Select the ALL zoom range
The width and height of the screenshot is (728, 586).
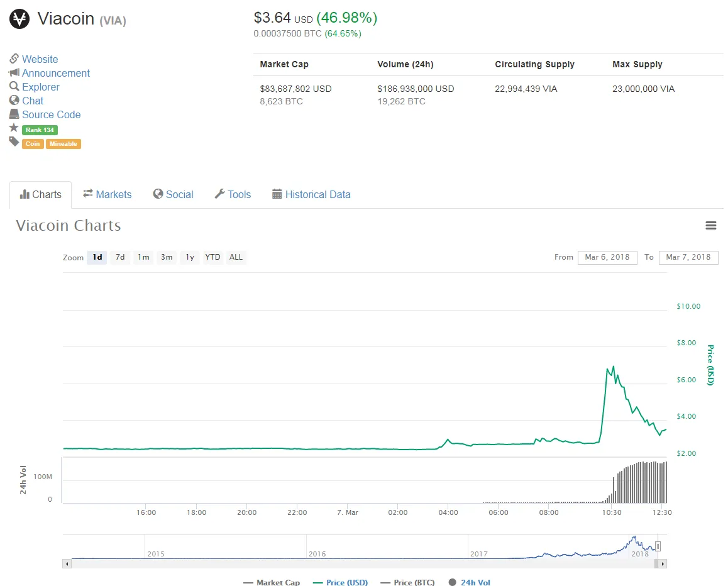pyautogui.click(x=236, y=257)
